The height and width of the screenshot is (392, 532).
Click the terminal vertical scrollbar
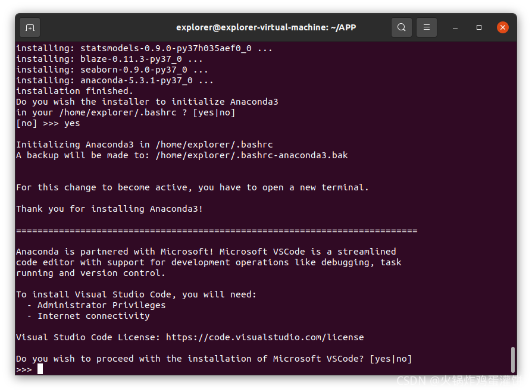(513, 360)
